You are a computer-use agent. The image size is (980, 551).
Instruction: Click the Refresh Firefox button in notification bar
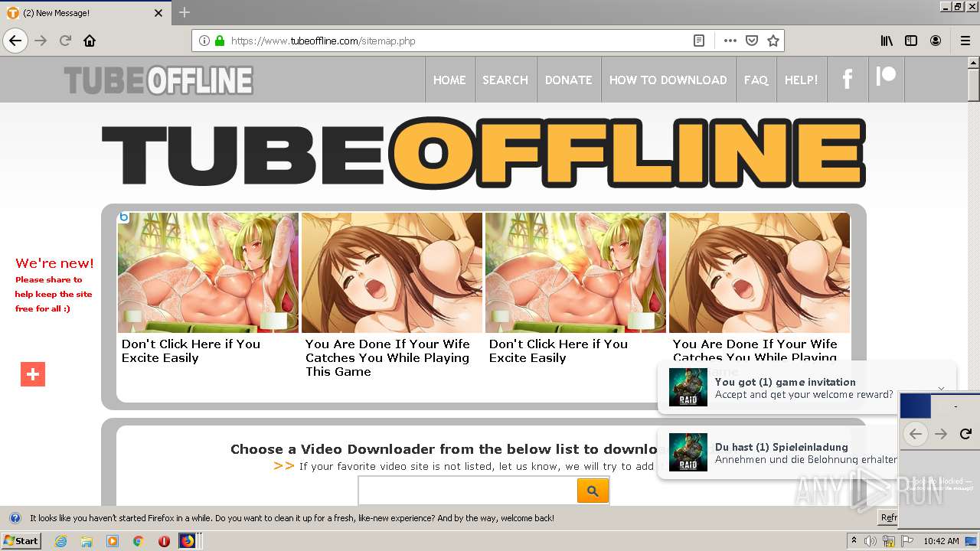click(888, 518)
